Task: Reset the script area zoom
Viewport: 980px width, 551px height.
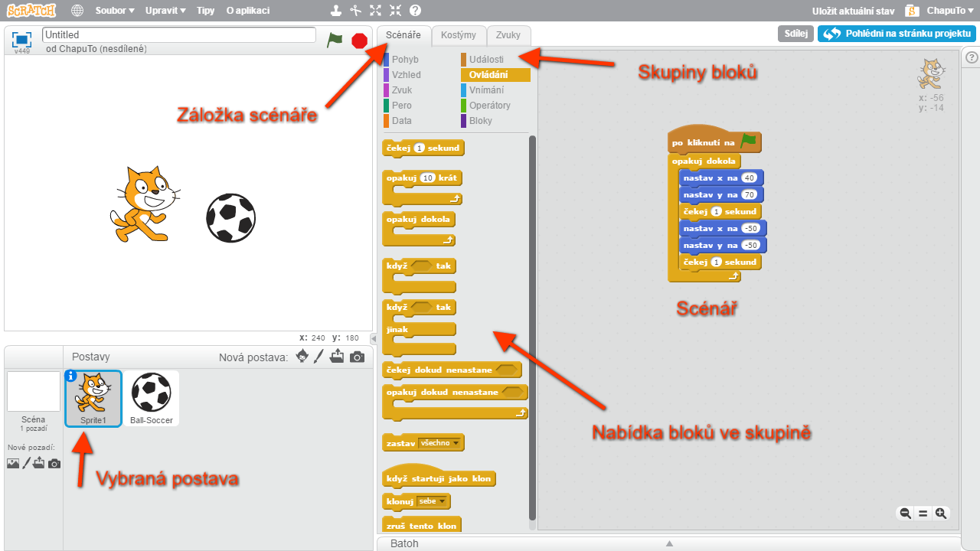Action: click(x=923, y=514)
